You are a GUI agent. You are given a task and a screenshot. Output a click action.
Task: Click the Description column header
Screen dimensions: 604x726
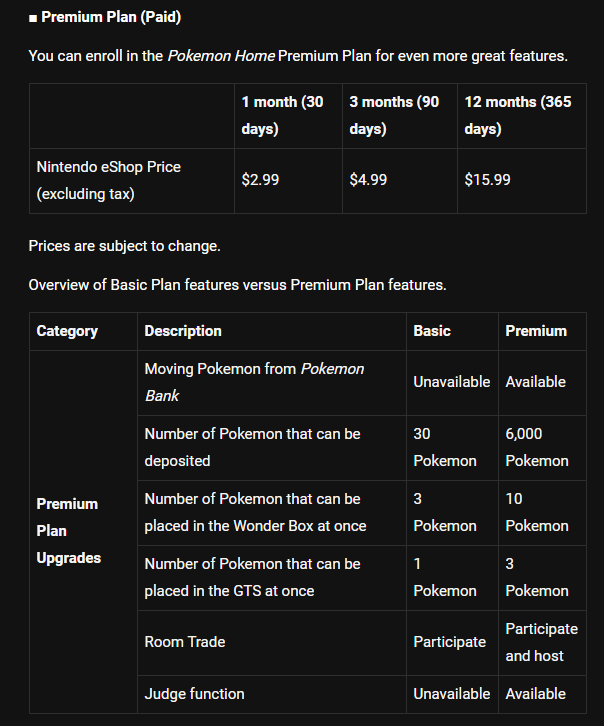pos(272,331)
